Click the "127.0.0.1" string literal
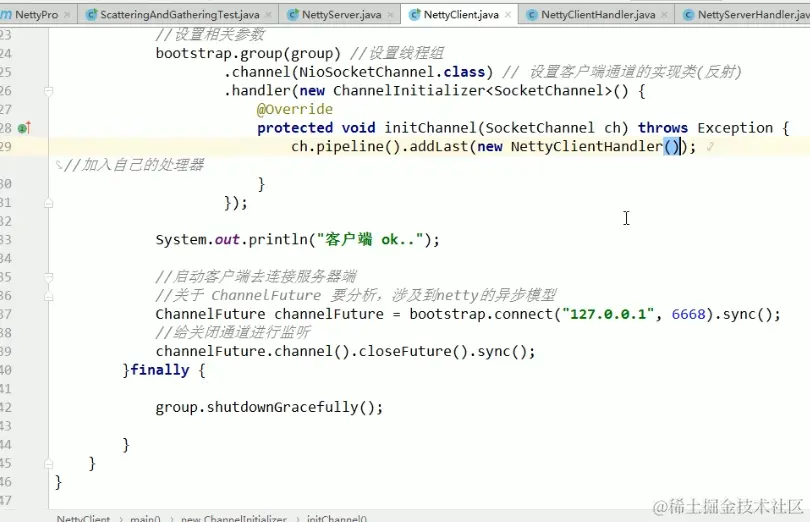Viewport: 810px width, 522px height. click(608, 314)
